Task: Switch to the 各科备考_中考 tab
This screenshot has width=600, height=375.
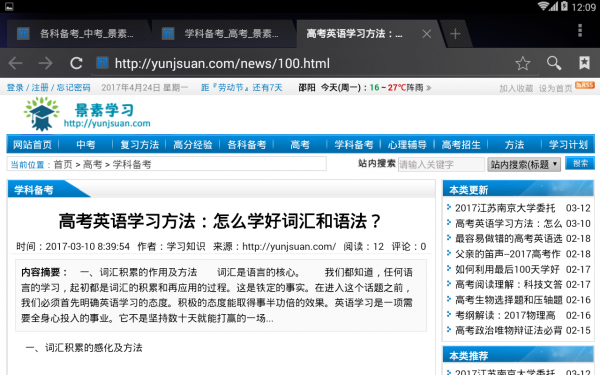Action: point(77,34)
